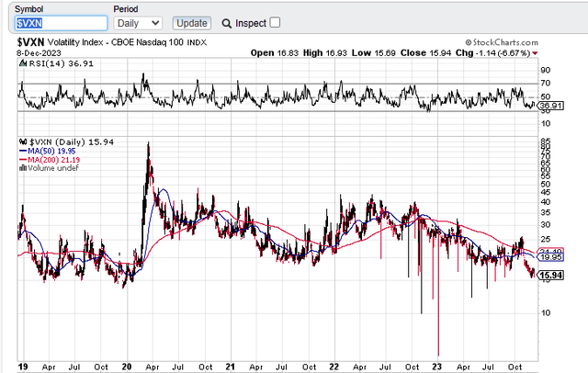Click the 19 year label on time axis
Viewport: 588px width, 373px height.
[x=23, y=367]
